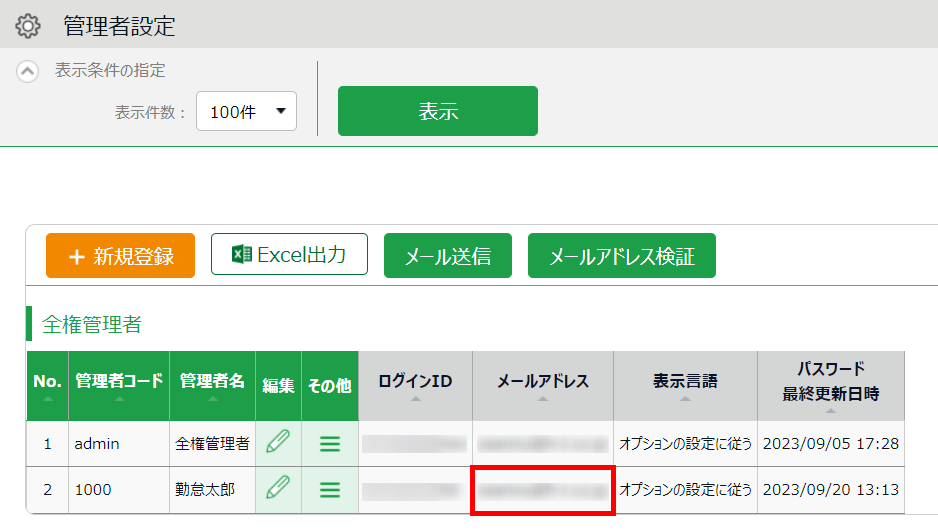Click the highlighted email cell for 勤怠太郎

coord(542,490)
